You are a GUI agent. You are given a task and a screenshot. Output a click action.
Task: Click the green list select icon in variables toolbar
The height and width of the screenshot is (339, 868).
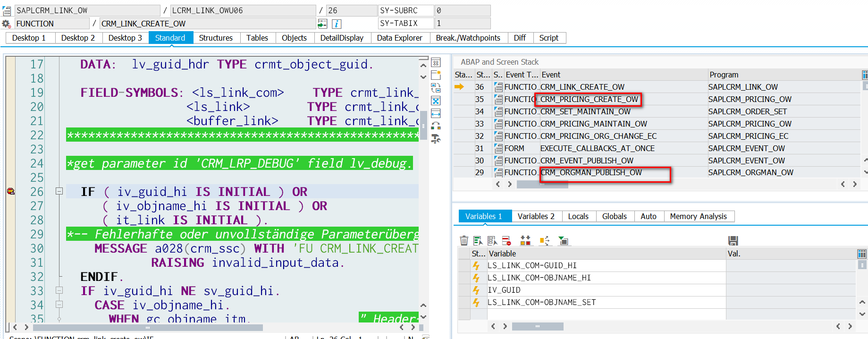click(x=478, y=241)
